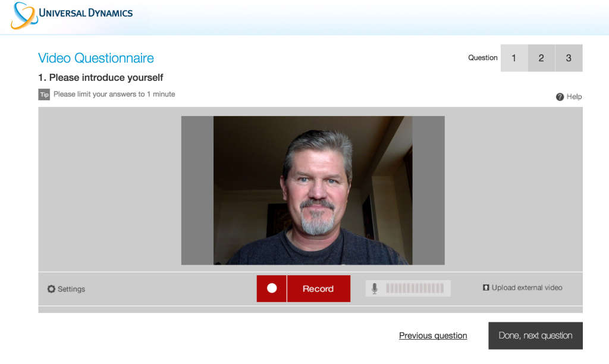Click the Universal Dynamics logo
Viewport: 609px width, 364px height.
(x=72, y=15)
